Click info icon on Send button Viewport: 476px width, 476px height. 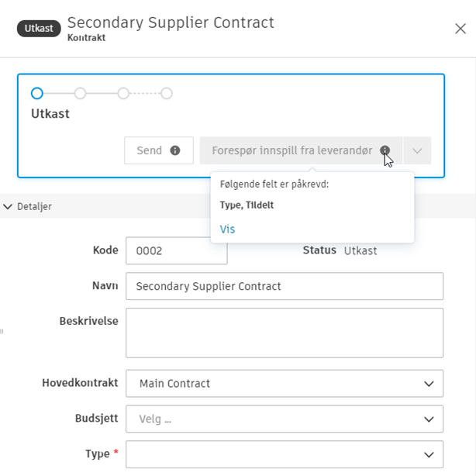175,150
